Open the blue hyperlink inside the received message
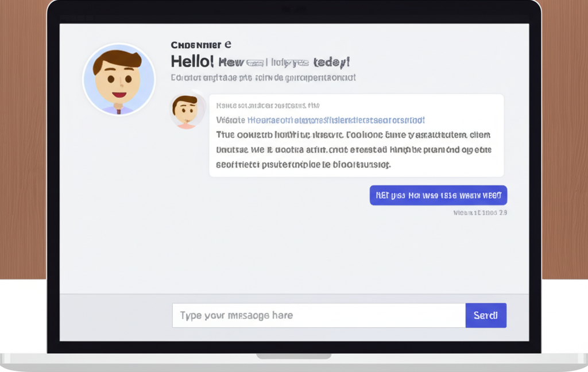Viewport: 588px width, 372px height. pyautogui.click(x=336, y=120)
